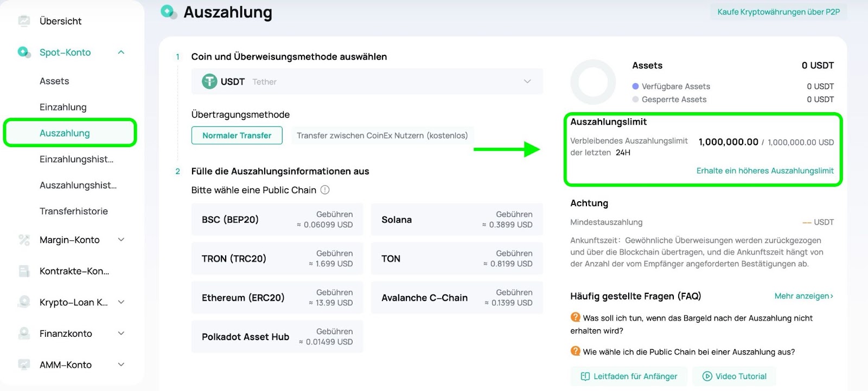Expand the Margin-Konto section
Image resolution: width=868 pixels, height=391 pixels.
coord(122,240)
